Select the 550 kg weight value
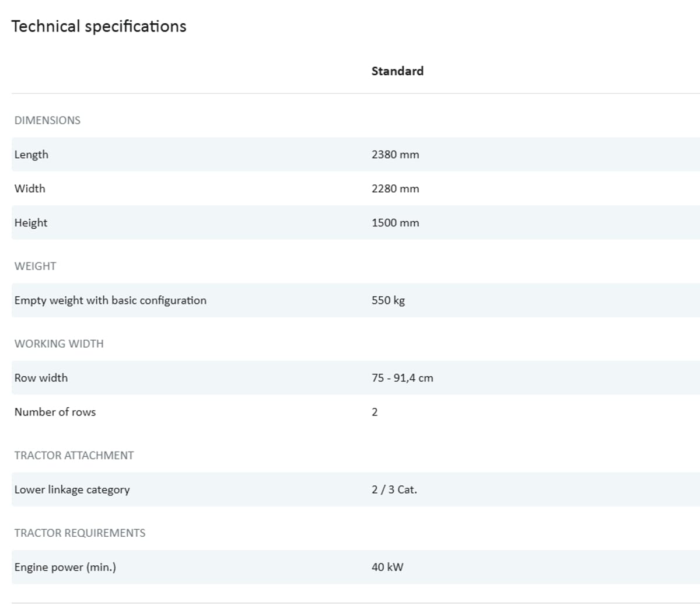This screenshot has height=605, width=700. tap(388, 300)
